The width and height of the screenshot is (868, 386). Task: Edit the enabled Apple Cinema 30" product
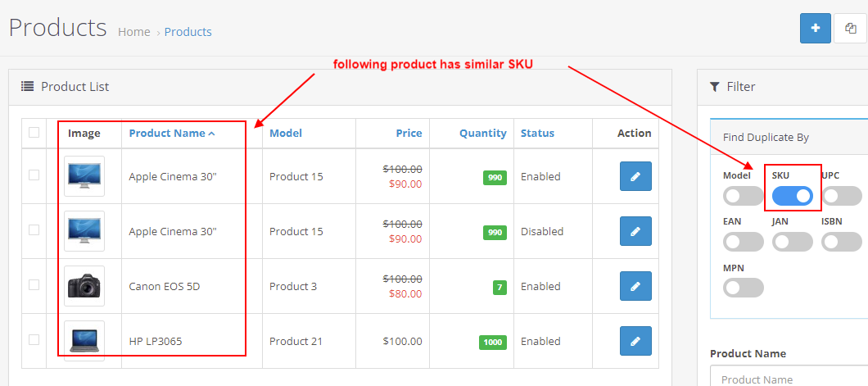click(x=635, y=176)
